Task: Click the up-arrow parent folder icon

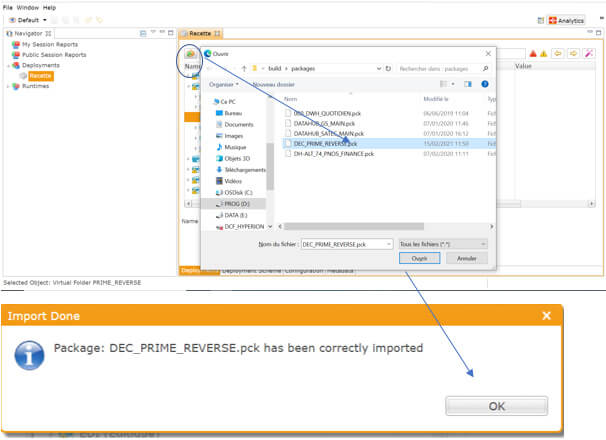Action: pyautogui.click(x=244, y=68)
